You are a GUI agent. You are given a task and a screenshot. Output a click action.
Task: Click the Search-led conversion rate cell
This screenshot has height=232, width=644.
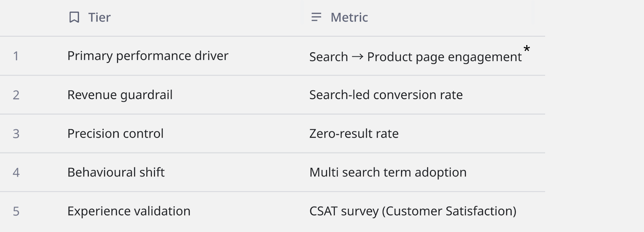(424, 95)
